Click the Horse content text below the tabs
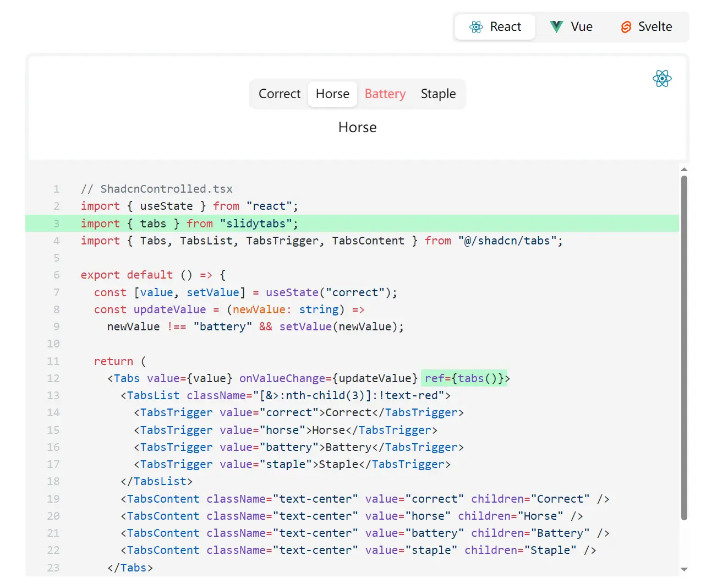The image size is (717, 588). [x=357, y=127]
